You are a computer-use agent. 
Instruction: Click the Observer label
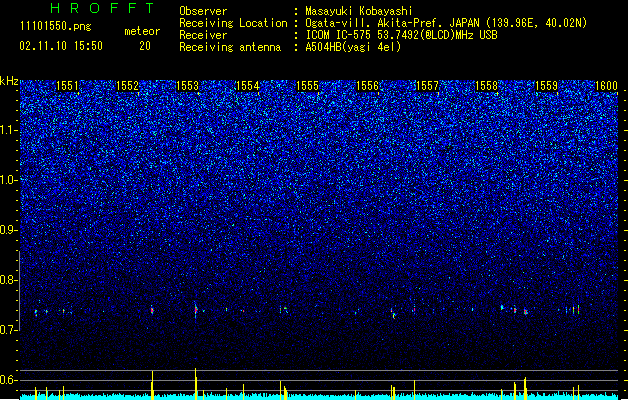pyautogui.click(x=203, y=11)
